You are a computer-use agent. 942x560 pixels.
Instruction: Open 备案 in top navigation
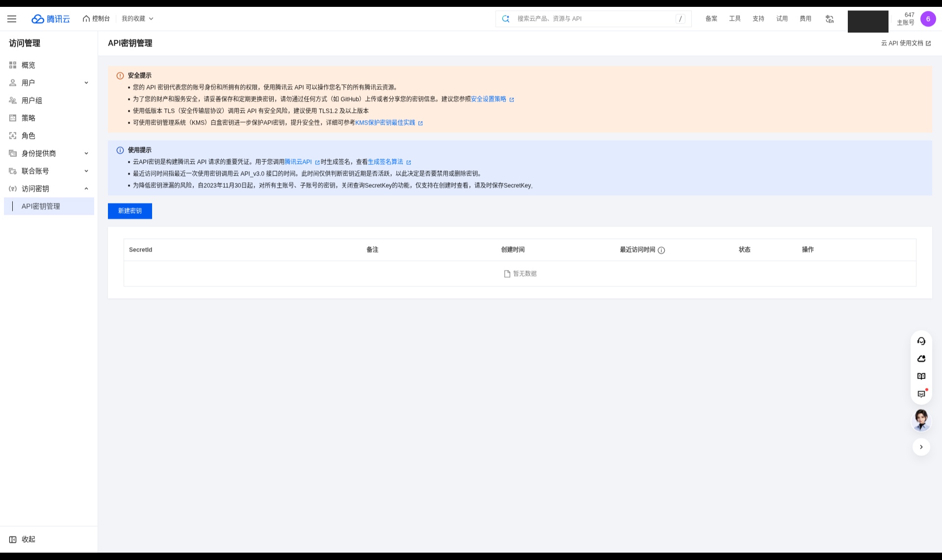click(x=711, y=19)
